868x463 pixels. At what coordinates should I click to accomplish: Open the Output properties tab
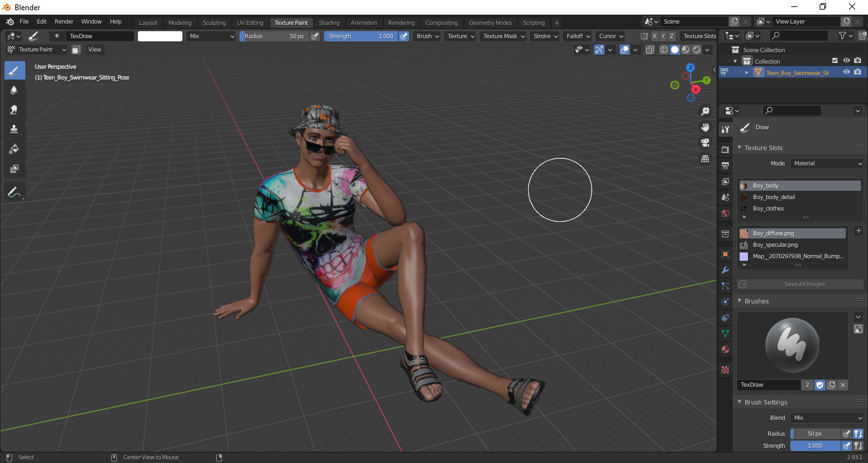[726, 165]
